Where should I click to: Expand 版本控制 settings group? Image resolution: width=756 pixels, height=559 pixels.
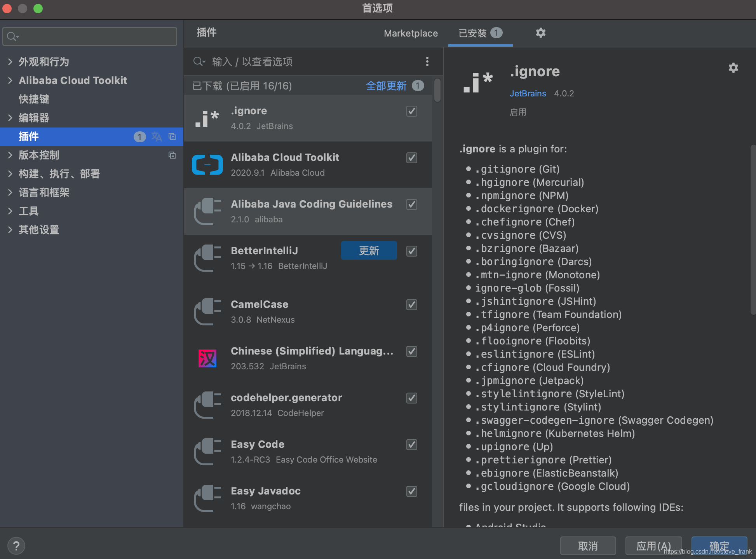[10, 155]
